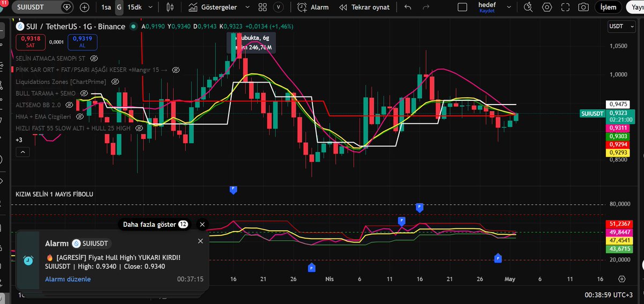
Task: Open the indicator templates grid icon
Action: [x=264, y=8]
